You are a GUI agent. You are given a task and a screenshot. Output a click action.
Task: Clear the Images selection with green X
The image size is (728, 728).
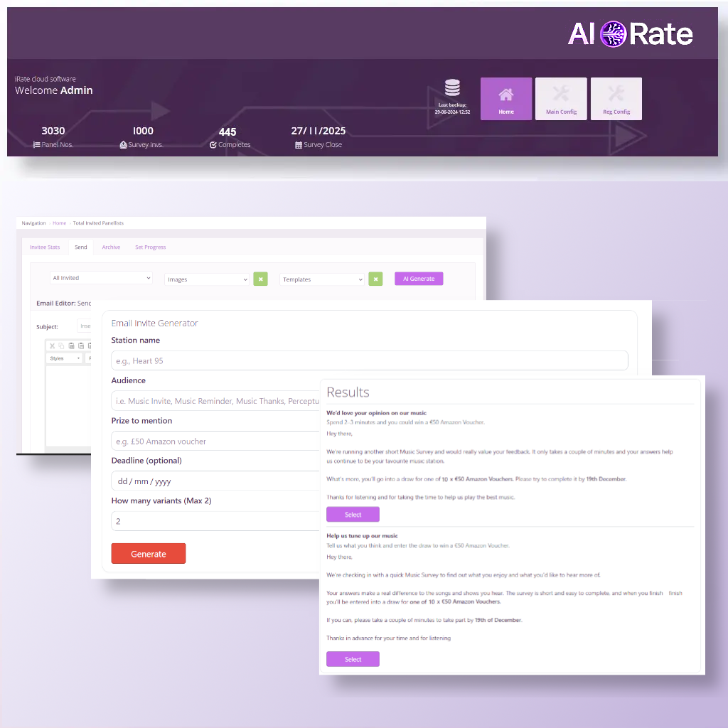coord(261,279)
